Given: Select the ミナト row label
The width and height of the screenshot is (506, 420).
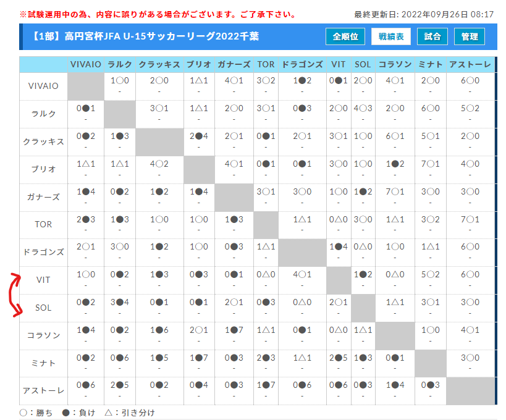Looking at the screenshot, I should point(43,363).
